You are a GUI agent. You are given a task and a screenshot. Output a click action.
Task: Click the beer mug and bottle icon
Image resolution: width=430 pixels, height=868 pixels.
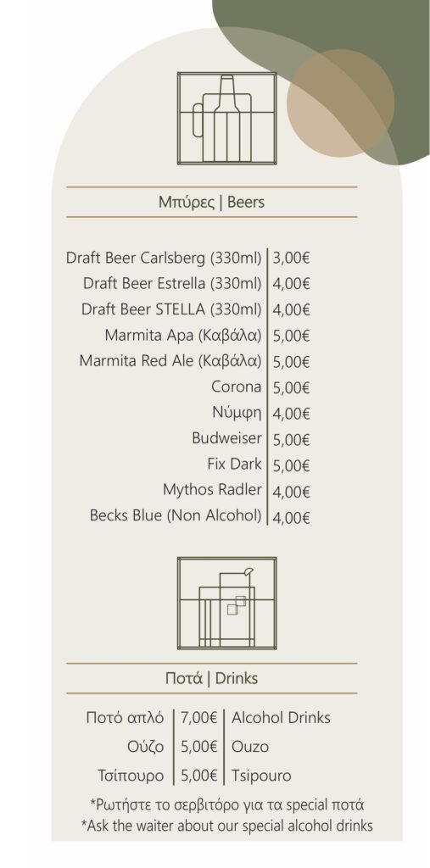click(x=226, y=119)
